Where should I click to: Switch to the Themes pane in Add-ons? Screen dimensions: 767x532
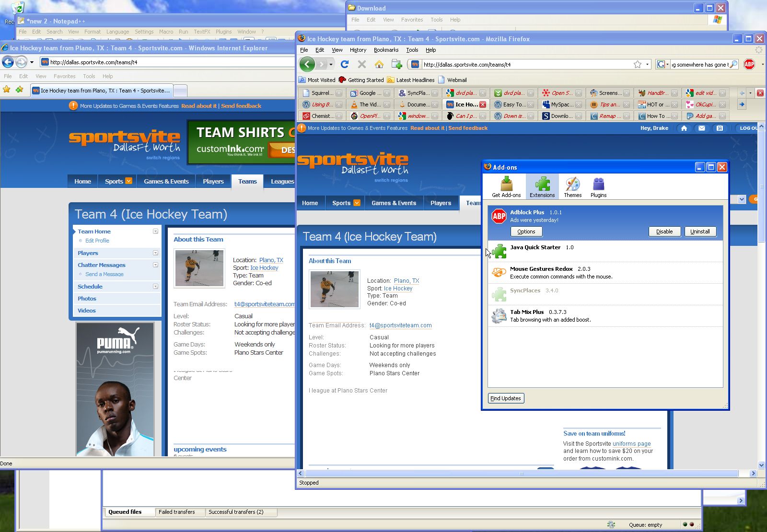click(572, 186)
